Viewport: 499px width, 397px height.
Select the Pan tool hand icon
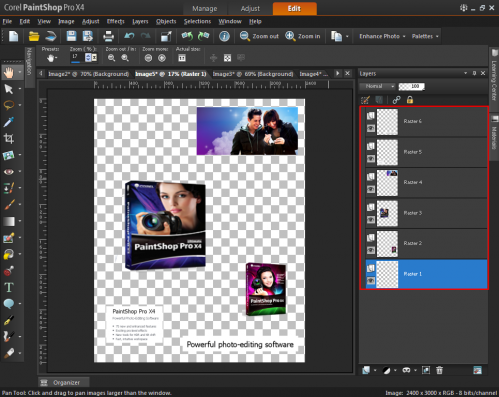tap(9, 72)
